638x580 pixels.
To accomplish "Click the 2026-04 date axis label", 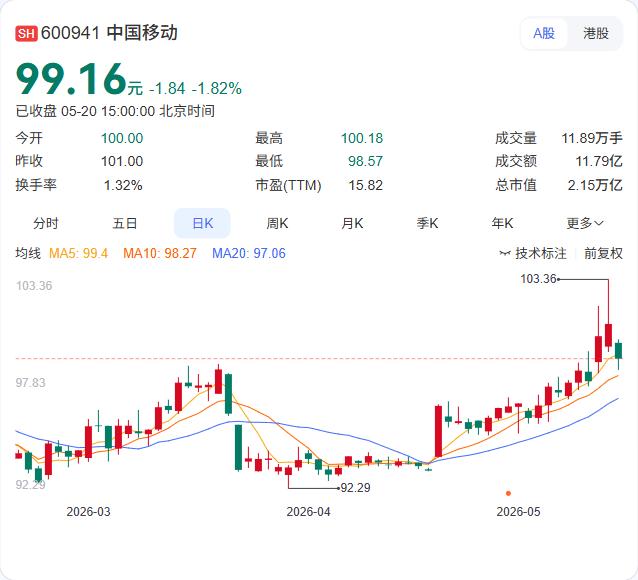I will (x=308, y=512).
